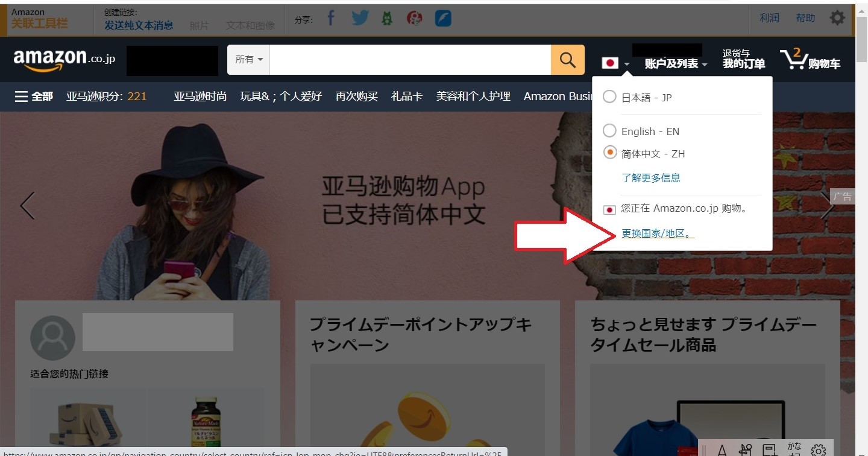This screenshot has width=868, height=456.
Task: Click the orange search magnifier button
Action: 567,60
